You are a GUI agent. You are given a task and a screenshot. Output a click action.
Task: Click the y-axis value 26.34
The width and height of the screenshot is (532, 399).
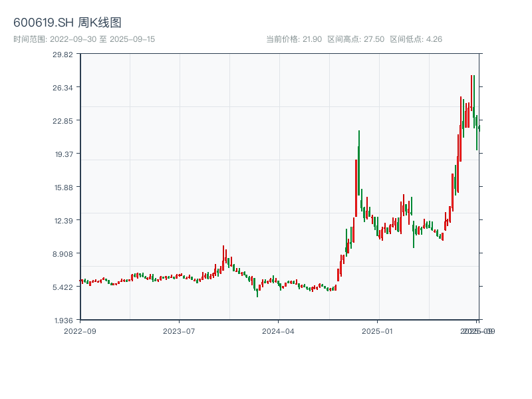pos(63,88)
